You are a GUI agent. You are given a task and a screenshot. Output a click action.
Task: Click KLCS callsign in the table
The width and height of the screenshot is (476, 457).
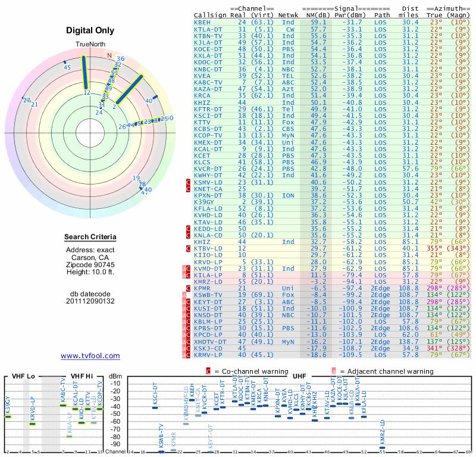[x=202, y=162]
